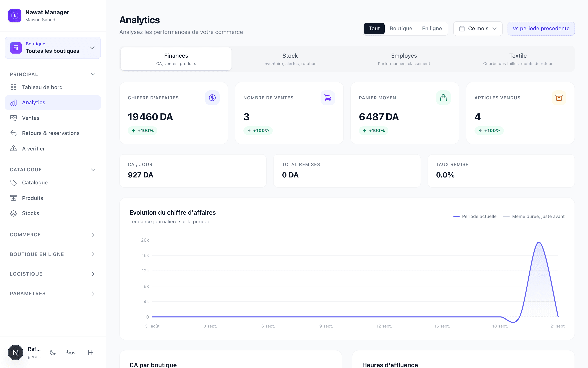The height and width of the screenshot is (368, 588).
Task: Click the Nawat Manager logo icon
Action: click(x=14, y=16)
